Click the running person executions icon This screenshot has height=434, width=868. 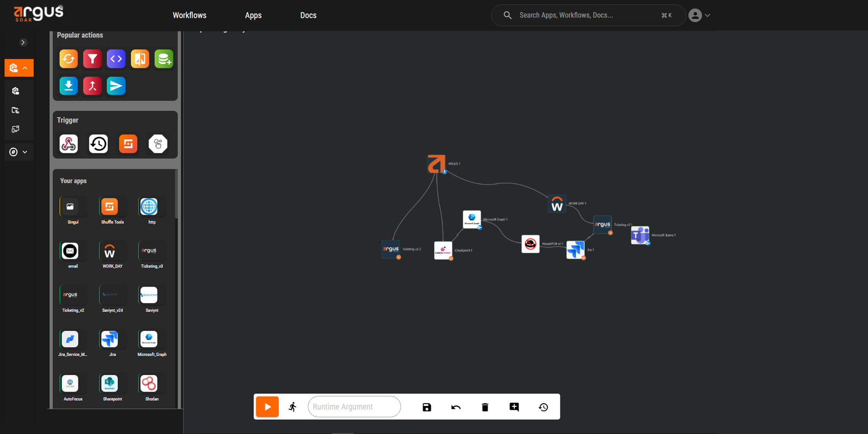click(293, 407)
